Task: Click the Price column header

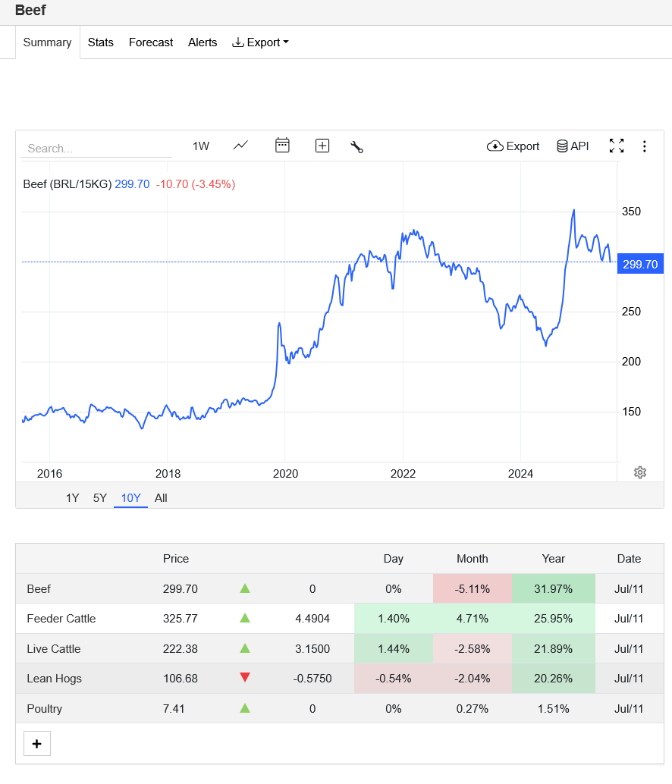Action: pyautogui.click(x=176, y=559)
